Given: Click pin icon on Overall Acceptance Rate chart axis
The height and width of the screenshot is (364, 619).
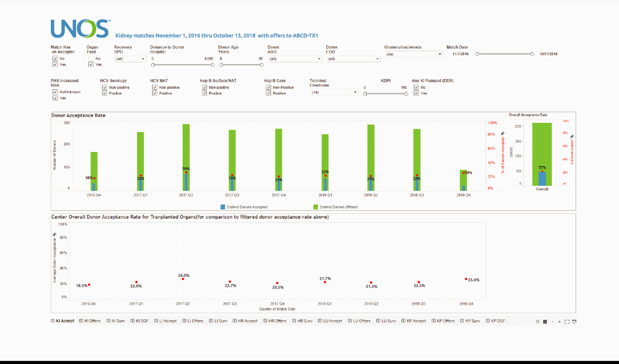Looking at the screenshot, I should click(x=572, y=136).
